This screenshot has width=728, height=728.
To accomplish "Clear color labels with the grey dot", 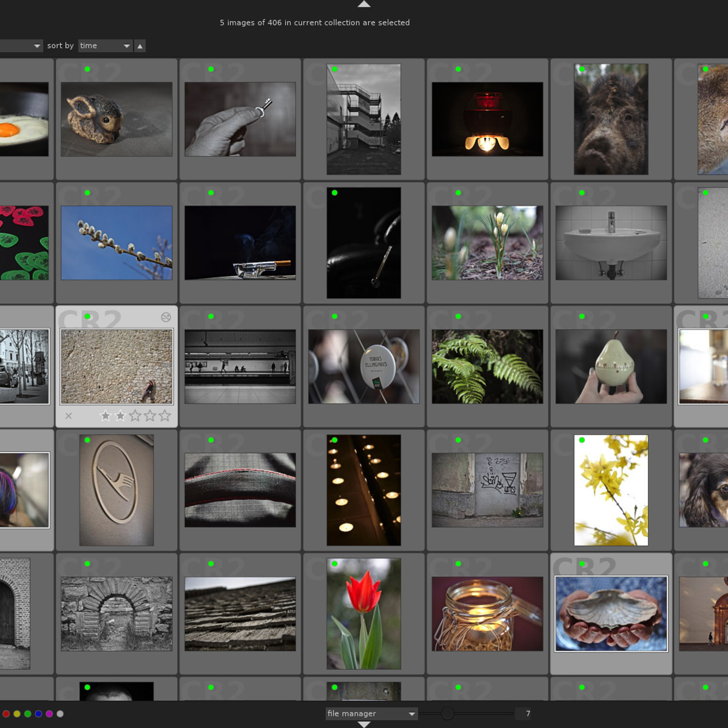I will [60, 714].
